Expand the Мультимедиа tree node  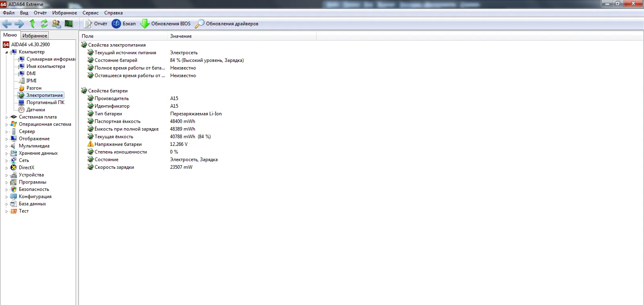[x=6, y=146]
